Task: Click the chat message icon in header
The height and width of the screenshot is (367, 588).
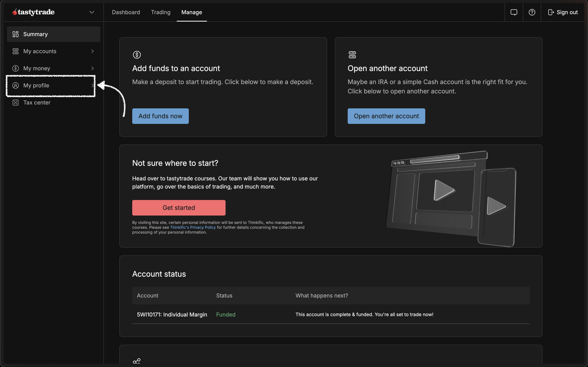Action: click(514, 12)
